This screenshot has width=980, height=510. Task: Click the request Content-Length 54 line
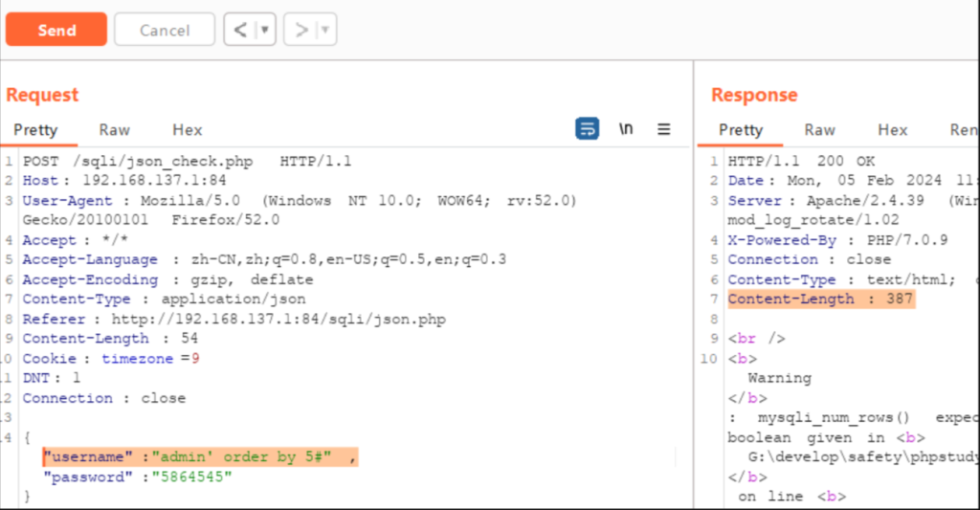pyautogui.click(x=110, y=338)
